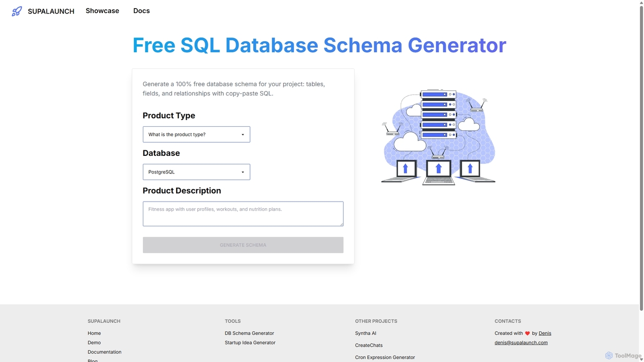Click the red heart icon in Contacts
The image size is (644, 362).
pos(527,333)
